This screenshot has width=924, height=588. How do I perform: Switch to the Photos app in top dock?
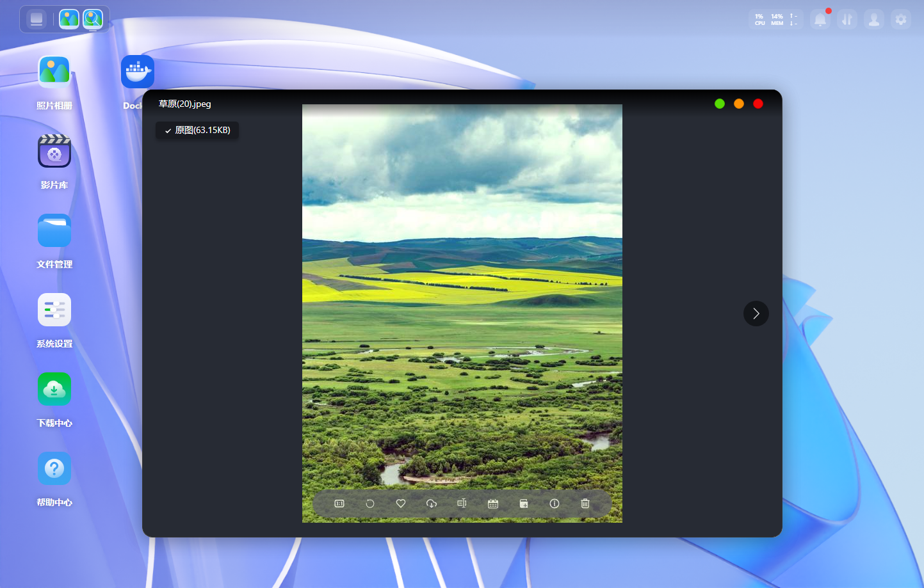[x=69, y=19]
